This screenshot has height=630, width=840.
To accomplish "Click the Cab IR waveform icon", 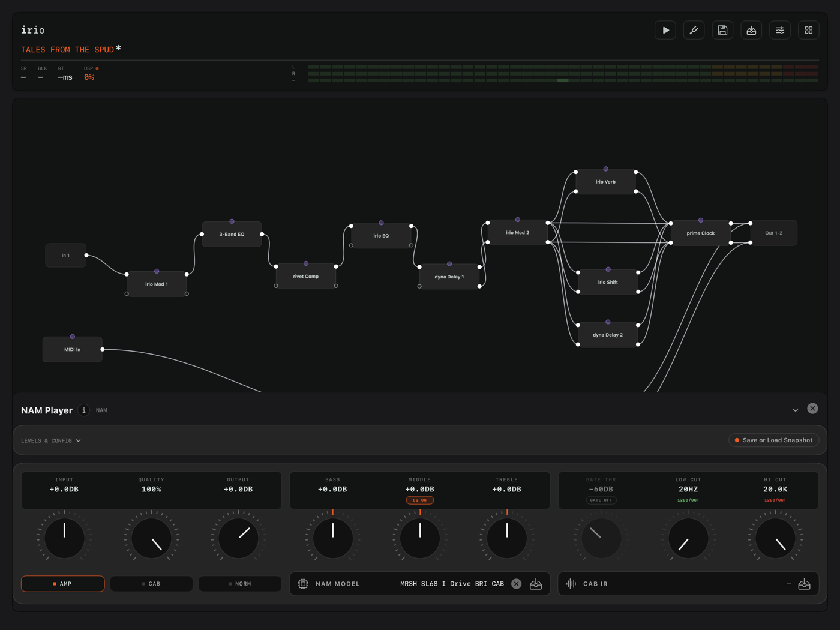I will click(571, 584).
